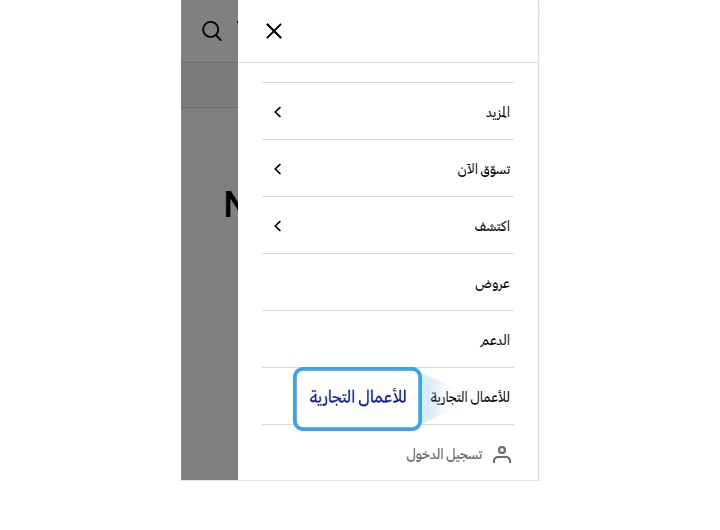Close the navigation menu with X
This screenshot has width=720, height=530.
point(274,31)
